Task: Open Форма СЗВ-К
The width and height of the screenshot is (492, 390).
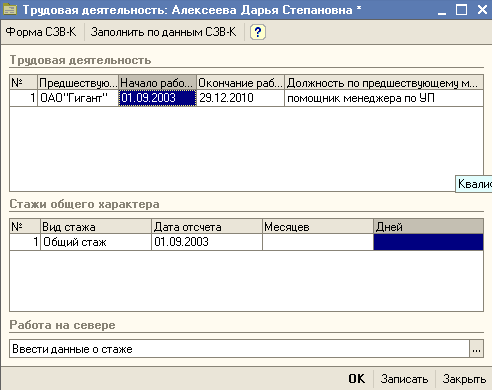Action: coord(41,32)
